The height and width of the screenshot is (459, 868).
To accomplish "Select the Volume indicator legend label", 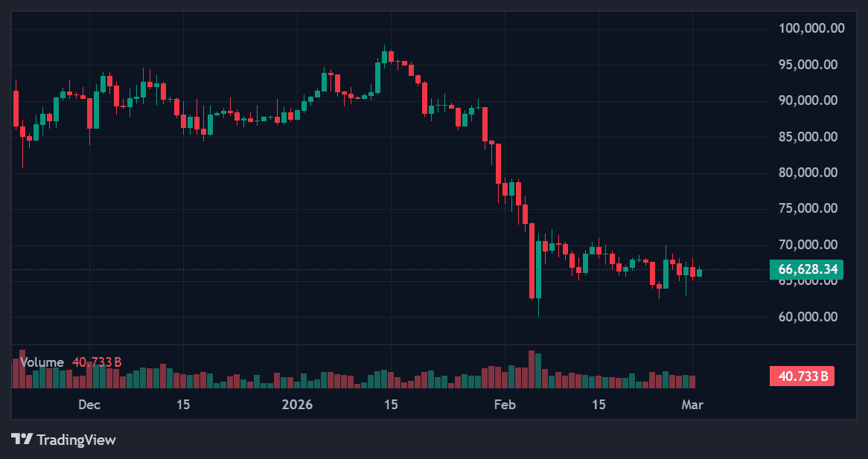I will 42,362.
